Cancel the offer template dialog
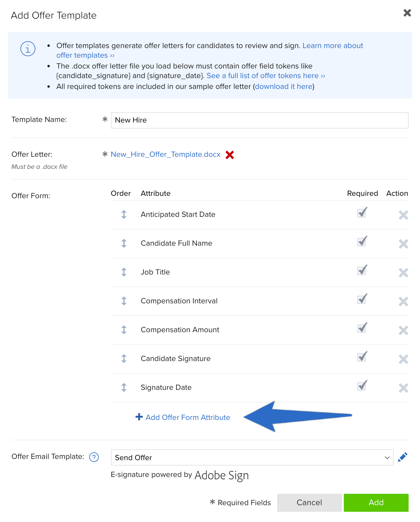 [309, 502]
